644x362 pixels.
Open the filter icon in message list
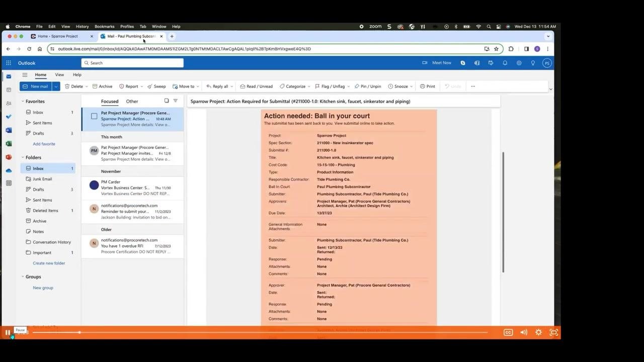coord(176,101)
